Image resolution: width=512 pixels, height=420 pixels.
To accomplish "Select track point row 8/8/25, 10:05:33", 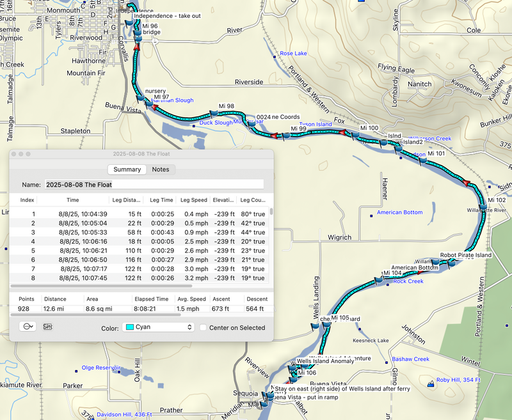I will pyautogui.click(x=140, y=232).
